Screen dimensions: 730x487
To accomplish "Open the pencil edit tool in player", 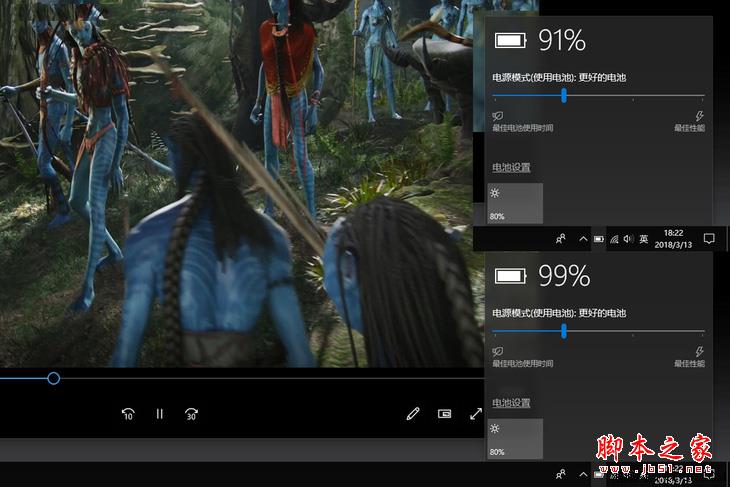I will point(412,413).
